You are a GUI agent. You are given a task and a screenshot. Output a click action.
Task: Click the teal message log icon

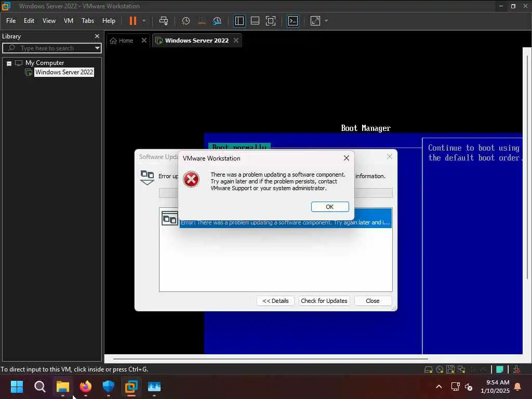pyautogui.click(x=500, y=369)
